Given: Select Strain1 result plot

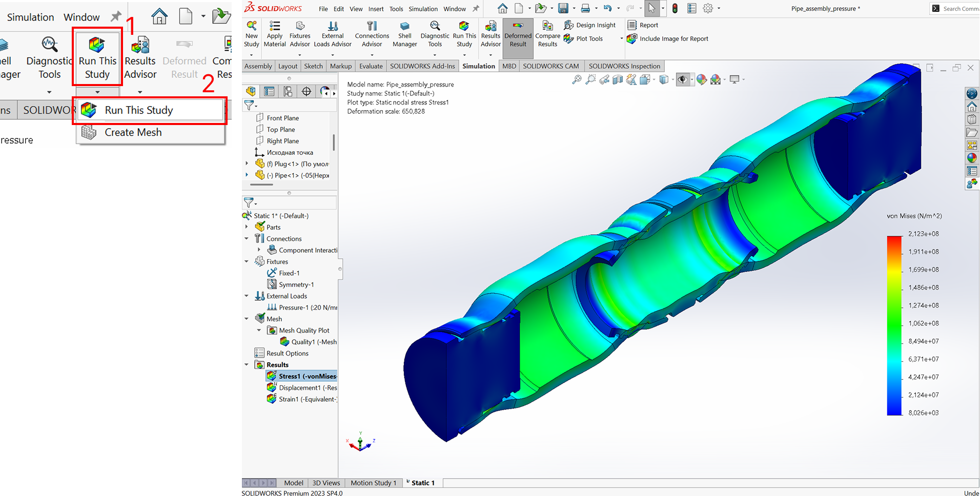Looking at the screenshot, I should click(301, 399).
